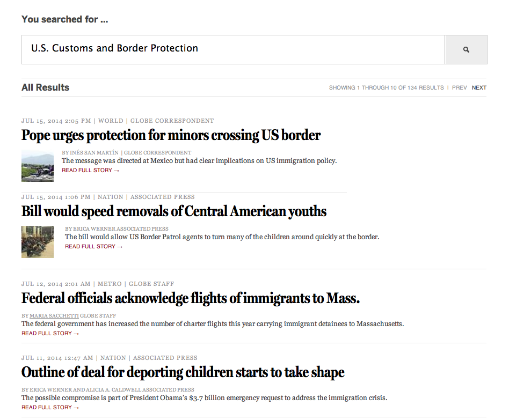Click the Border Patrol bill summary text
The image size is (509, 420).
[x=222, y=237]
